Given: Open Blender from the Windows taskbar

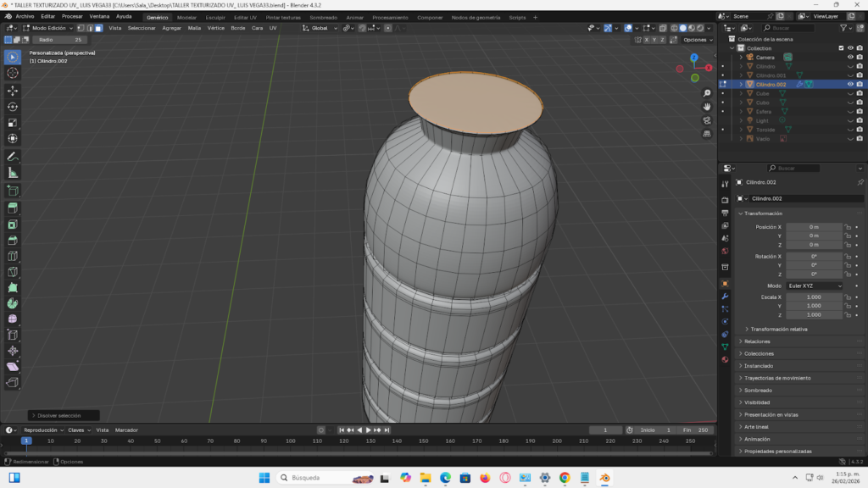Looking at the screenshot, I should [x=602, y=478].
